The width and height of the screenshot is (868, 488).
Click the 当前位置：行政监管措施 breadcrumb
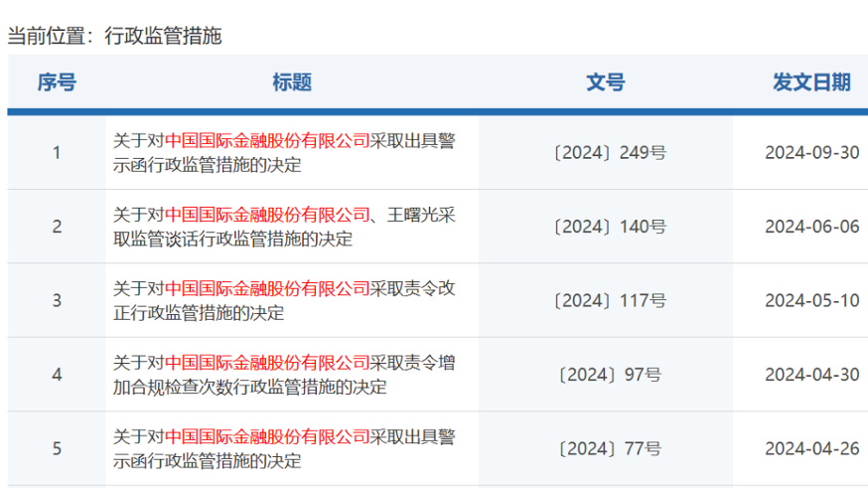pyautogui.click(x=114, y=36)
